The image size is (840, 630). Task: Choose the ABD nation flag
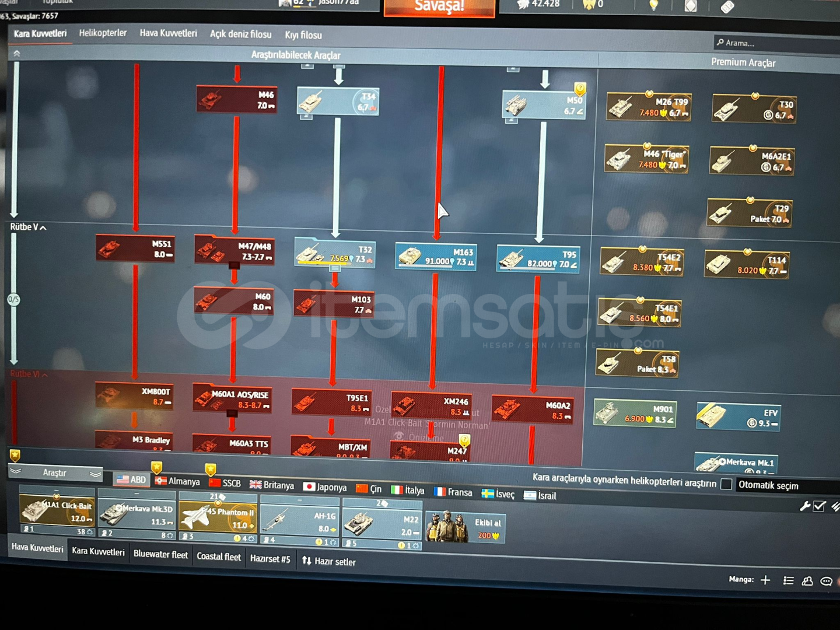pyautogui.click(x=131, y=480)
